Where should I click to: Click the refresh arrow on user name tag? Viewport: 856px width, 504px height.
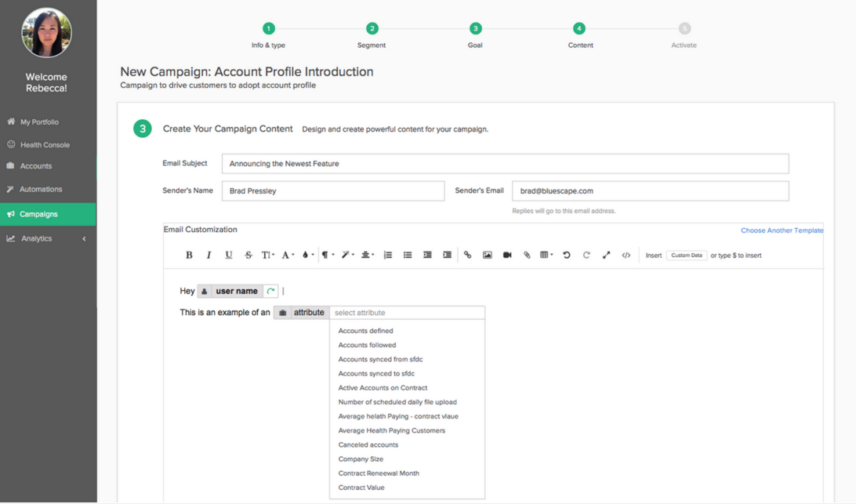point(270,291)
